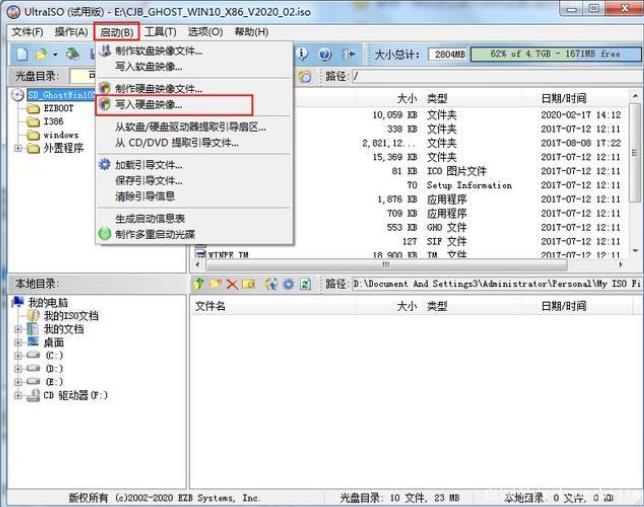Click the local 路径 field with D:\Document path

(x=496, y=284)
